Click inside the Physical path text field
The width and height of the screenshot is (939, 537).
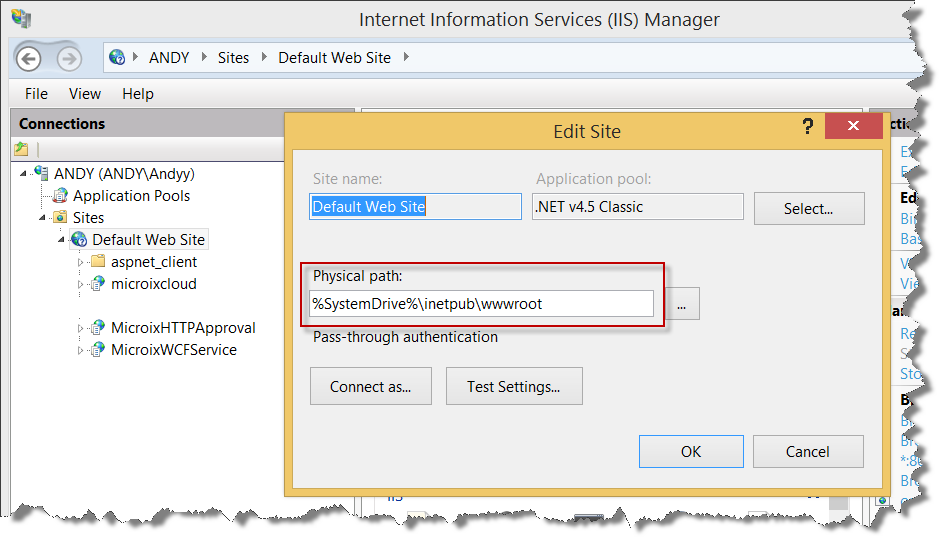(480, 304)
